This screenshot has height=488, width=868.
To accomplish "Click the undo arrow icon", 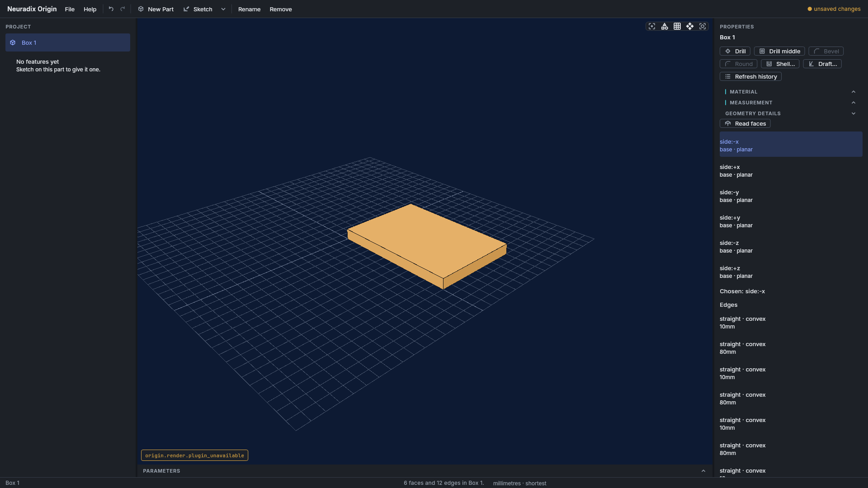I will pyautogui.click(x=111, y=9).
